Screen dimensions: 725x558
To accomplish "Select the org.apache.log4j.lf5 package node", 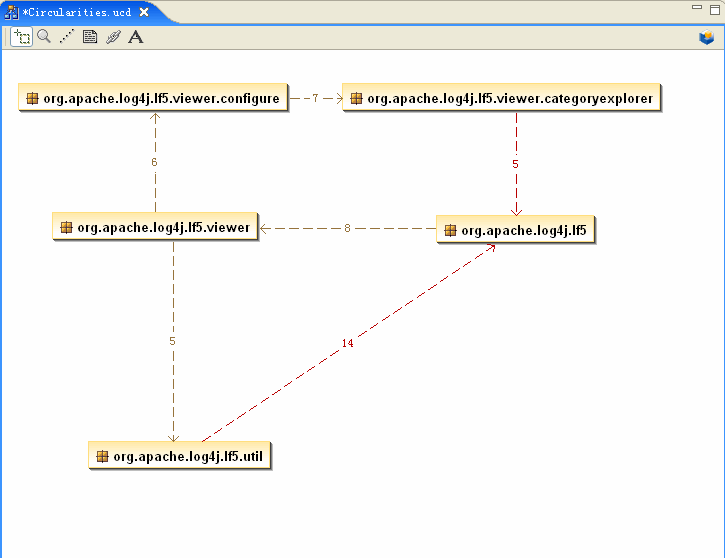I will [516, 229].
